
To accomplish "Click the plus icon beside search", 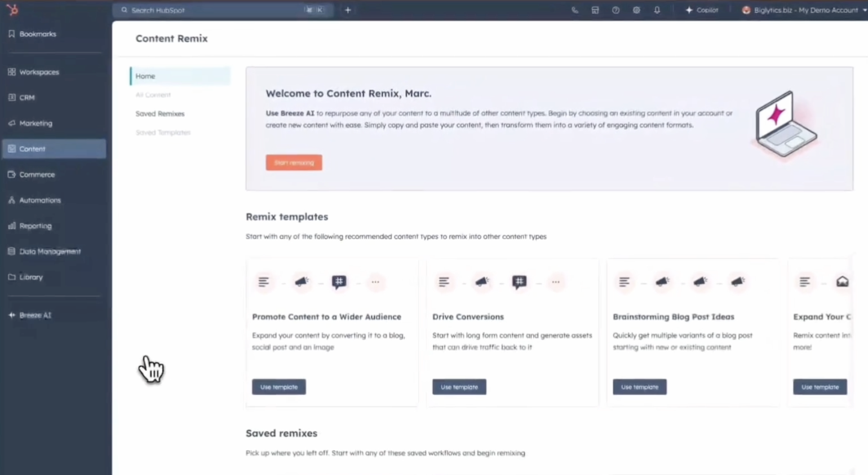I will (348, 10).
